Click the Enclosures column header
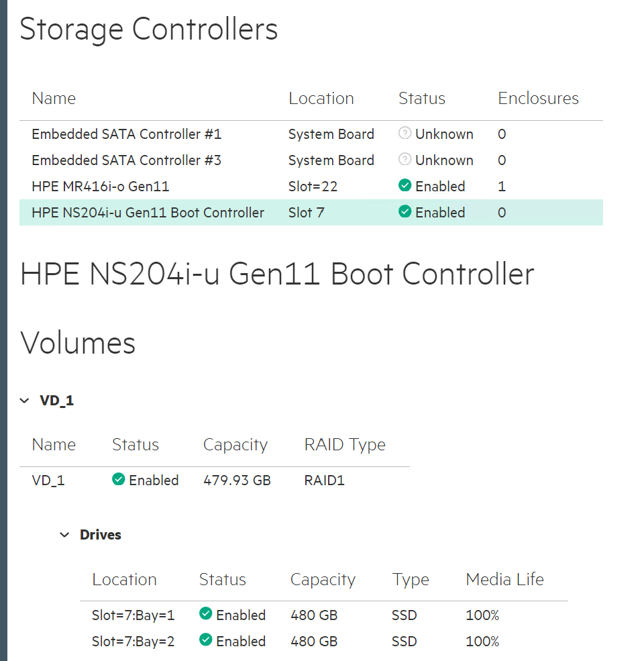 point(538,98)
